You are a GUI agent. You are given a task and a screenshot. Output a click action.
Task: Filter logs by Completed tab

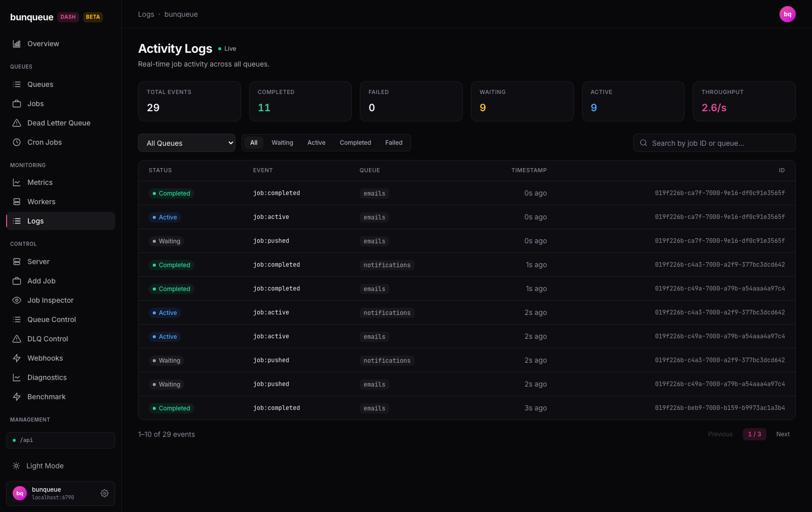(355, 143)
